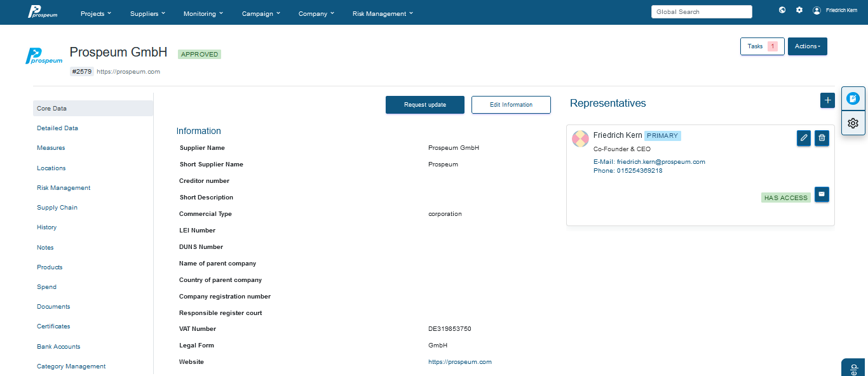This screenshot has width=868, height=376.
Task: Switch to the Detailed Data section
Action: (57, 128)
